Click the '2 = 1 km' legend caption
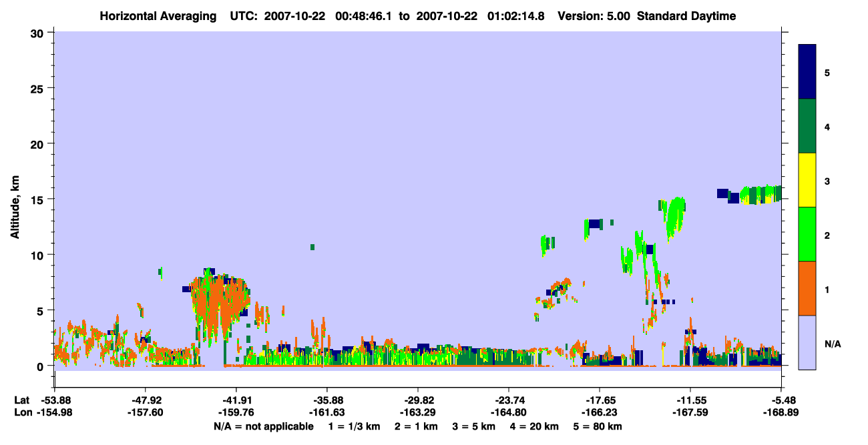 tap(417, 426)
